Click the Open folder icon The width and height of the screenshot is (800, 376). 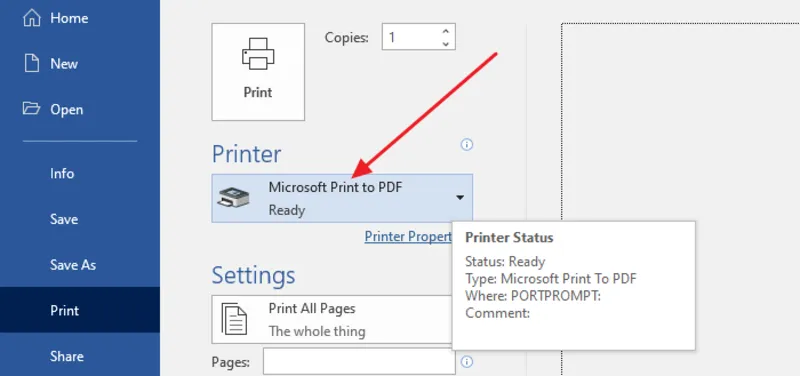(32, 109)
